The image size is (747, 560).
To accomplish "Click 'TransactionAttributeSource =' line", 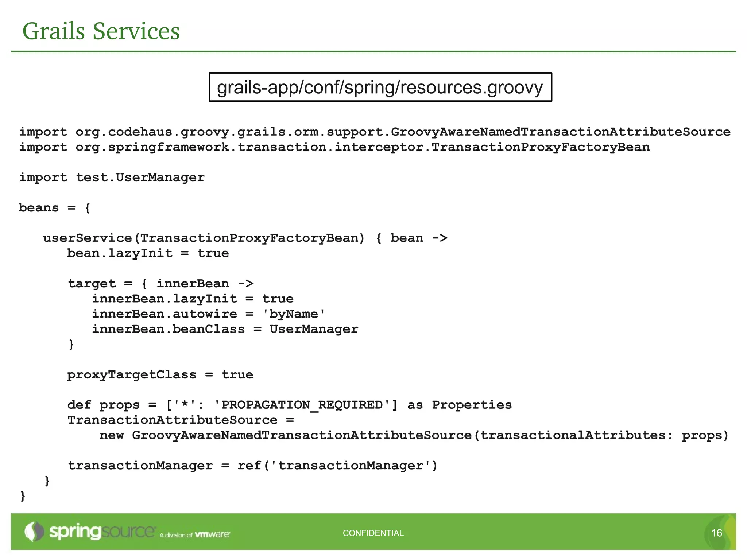I will pyautogui.click(x=181, y=420).
